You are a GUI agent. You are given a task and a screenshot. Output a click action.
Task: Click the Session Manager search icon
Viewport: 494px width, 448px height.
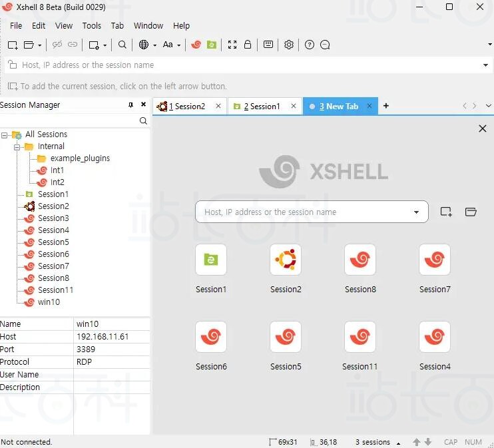coord(143,120)
